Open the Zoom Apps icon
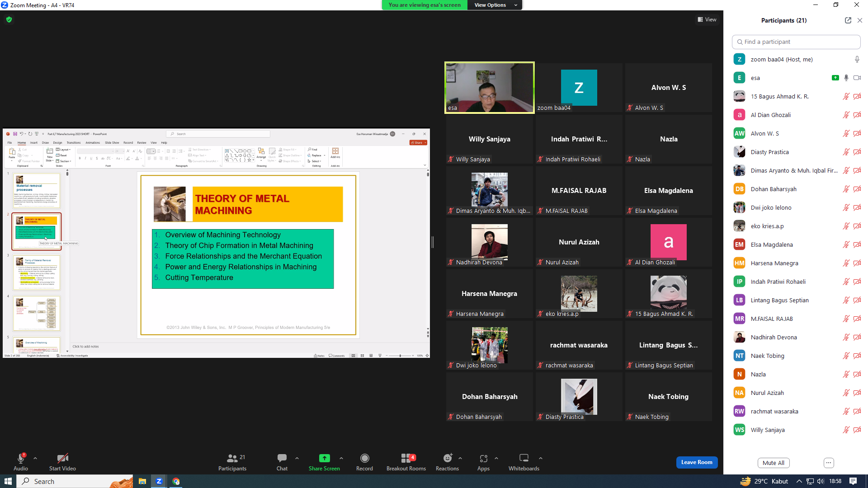 (483, 458)
